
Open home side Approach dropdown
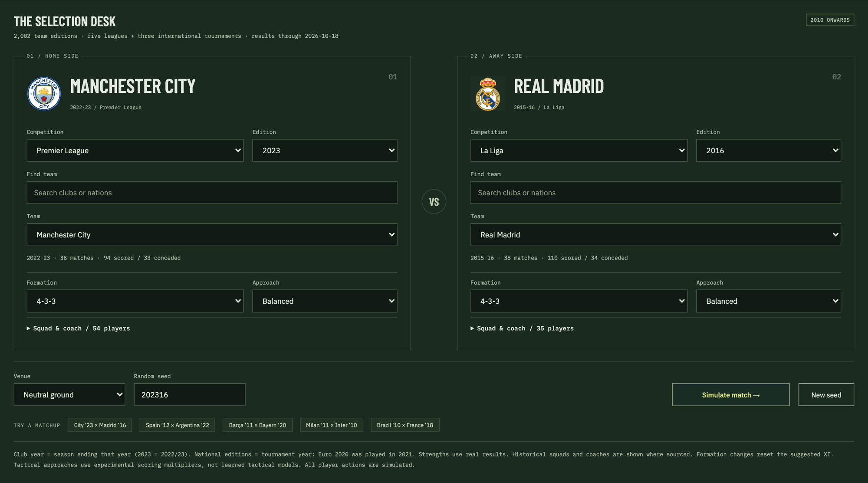coord(325,301)
